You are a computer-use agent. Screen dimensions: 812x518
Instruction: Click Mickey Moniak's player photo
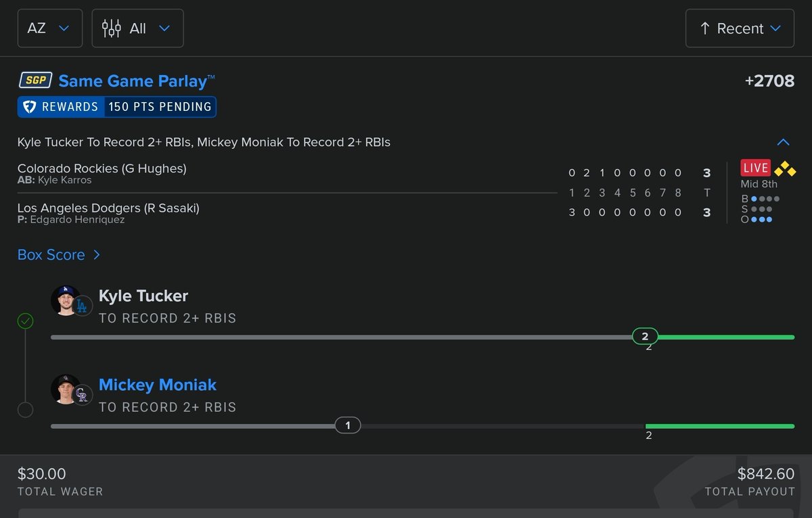click(66, 390)
